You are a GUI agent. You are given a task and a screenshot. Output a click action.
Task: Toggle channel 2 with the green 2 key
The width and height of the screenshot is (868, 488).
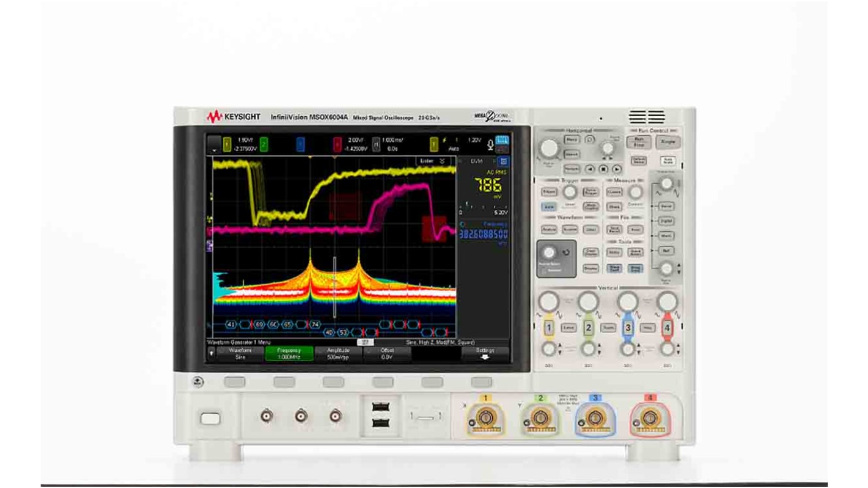click(x=588, y=328)
